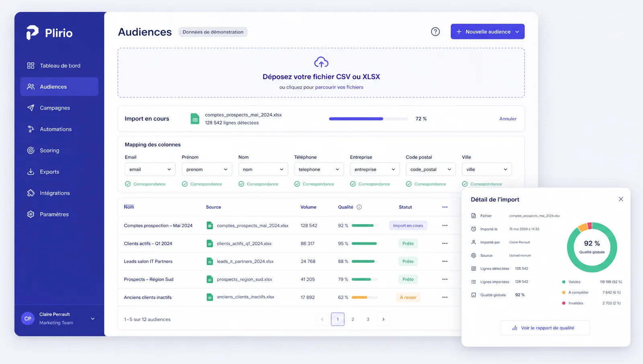
Task: Open the Ville mapping dropdown
Action: pos(487,170)
